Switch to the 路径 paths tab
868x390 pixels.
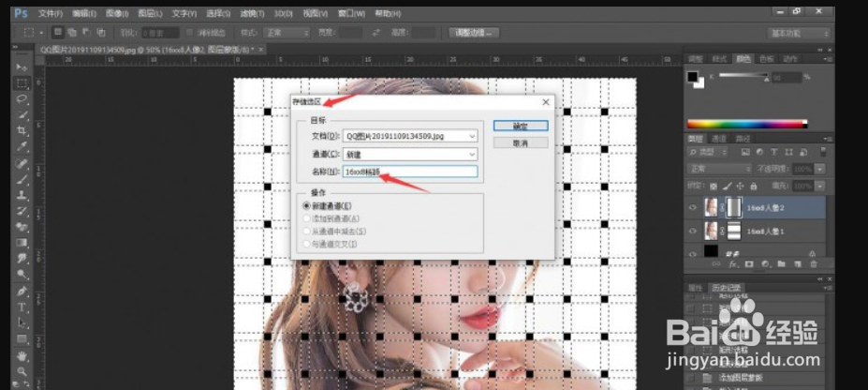tap(742, 138)
